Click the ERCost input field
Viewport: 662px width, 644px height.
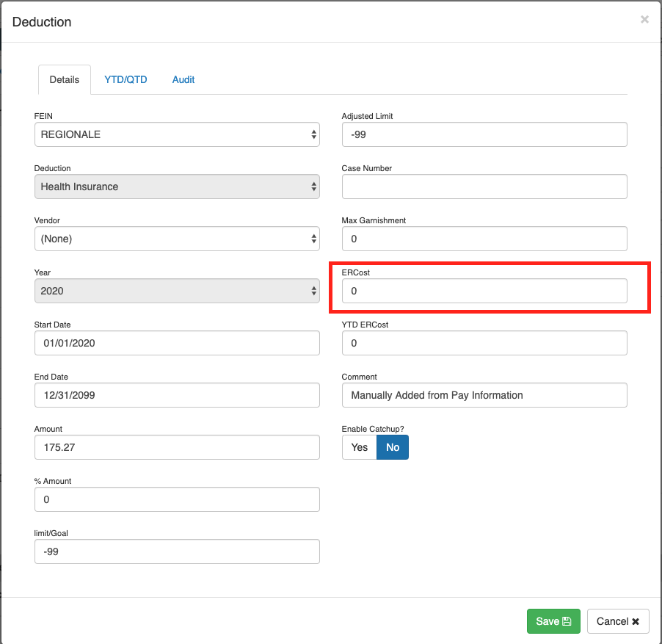tap(484, 291)
